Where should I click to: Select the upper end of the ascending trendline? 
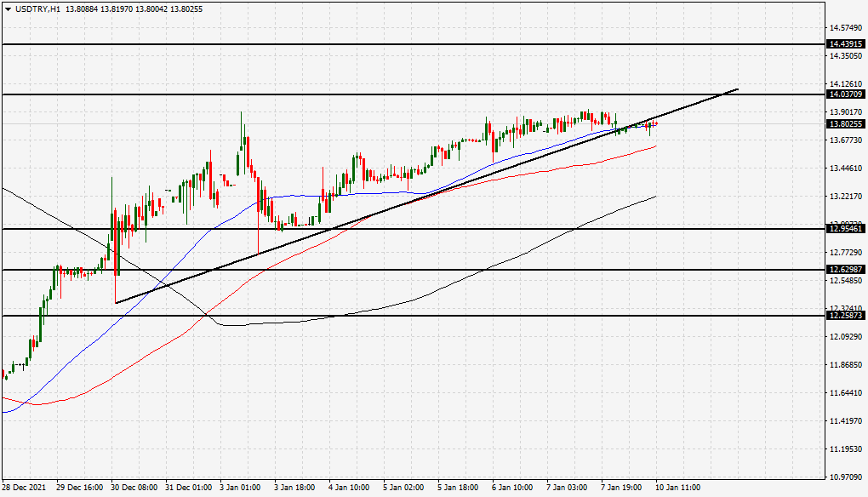coord(738,89)
